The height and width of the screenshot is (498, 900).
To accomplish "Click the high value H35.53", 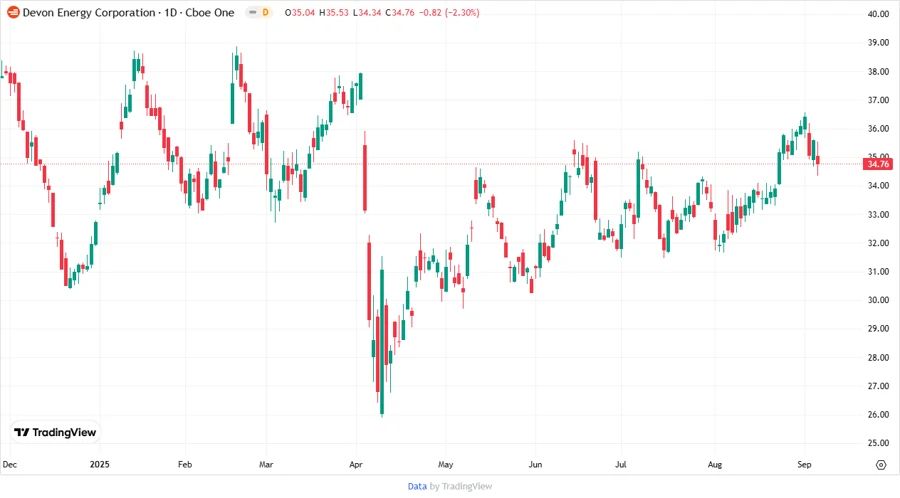I will 333,12.
